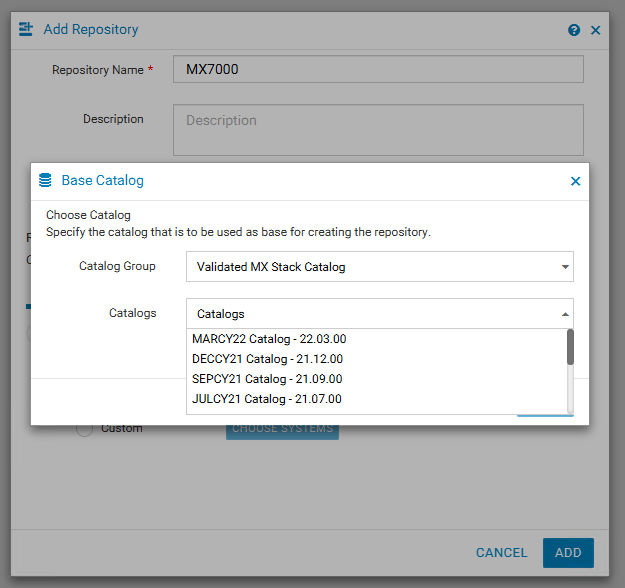Click the Base Catalog database icon
The width and height of the screenshot is (625, 588).
coord(45,181)
